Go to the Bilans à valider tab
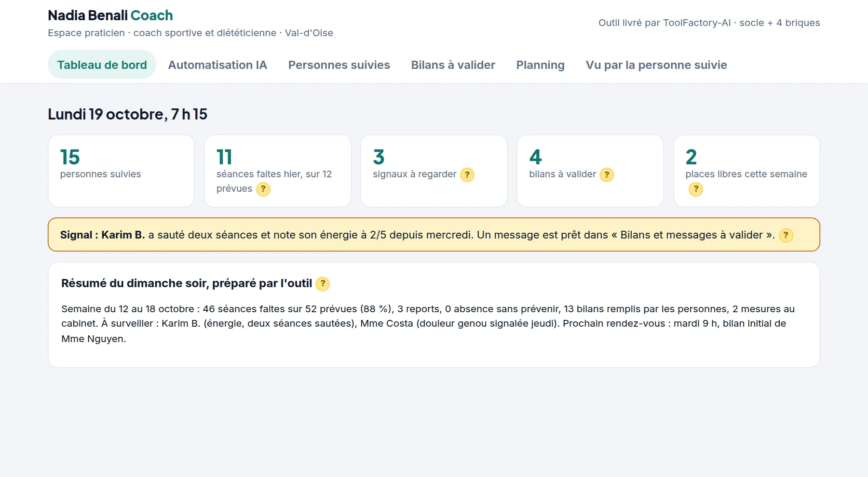 click(x=453, y=65)
